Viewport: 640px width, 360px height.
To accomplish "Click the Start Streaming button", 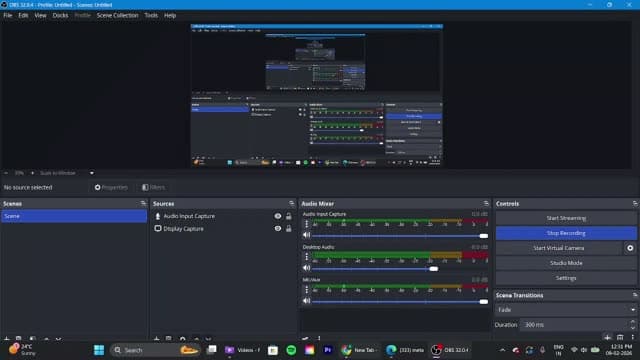I will 566,218.
